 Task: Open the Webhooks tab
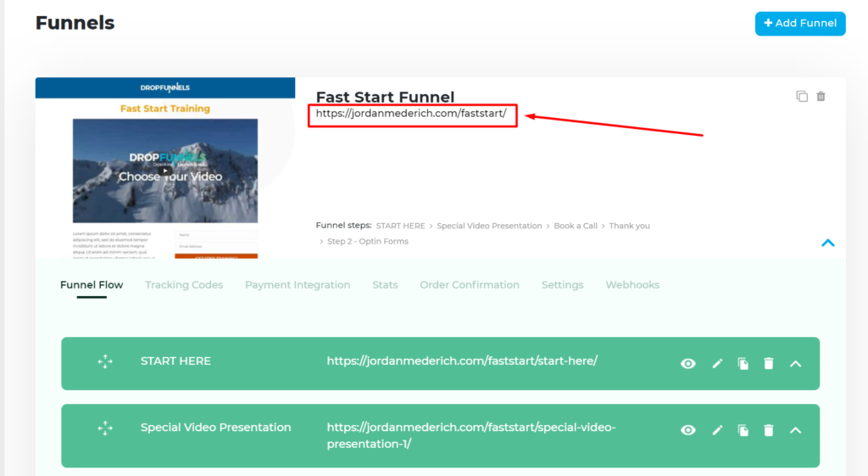[632, 285]
